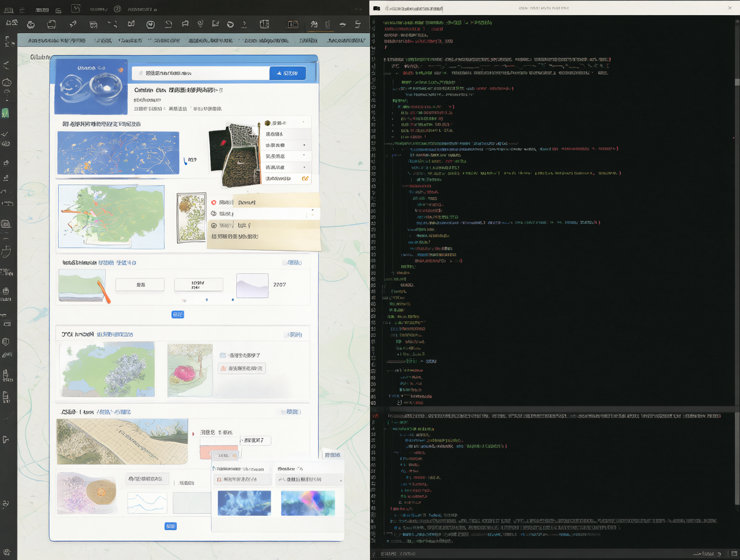Click the right-pointing arrow icon in left sidebar

[6, 440]
